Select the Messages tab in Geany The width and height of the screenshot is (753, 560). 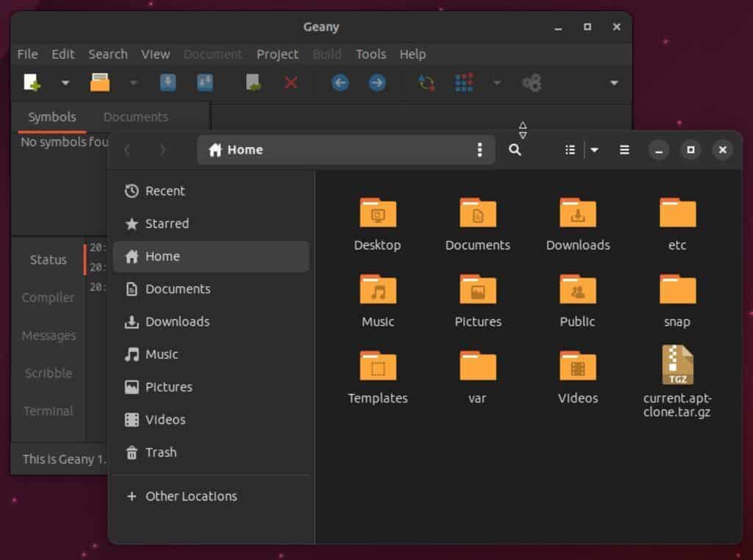coord(49,335)
